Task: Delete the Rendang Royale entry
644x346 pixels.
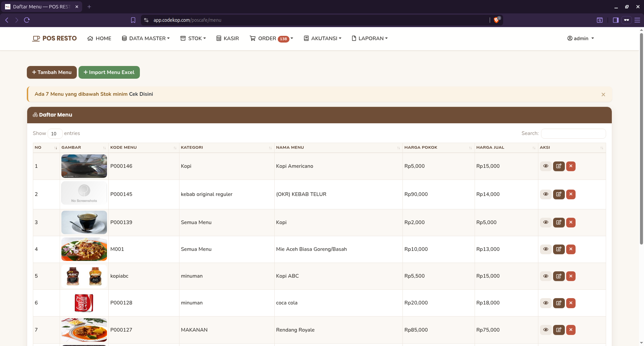Action: (x=571, y=330)
